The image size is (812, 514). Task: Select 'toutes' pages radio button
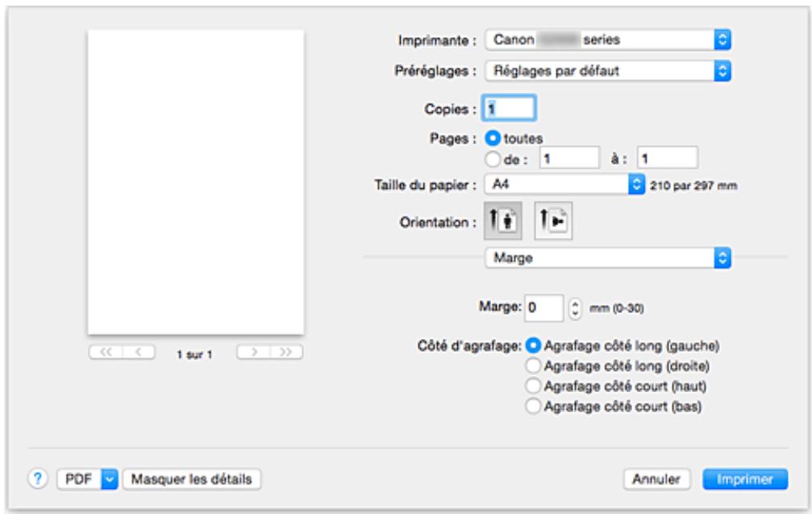pos(491,138)
